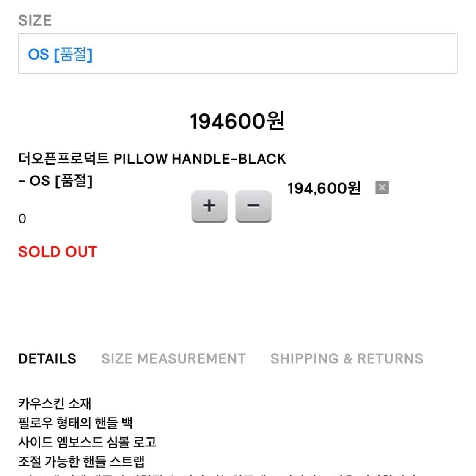Increase quantity with the plus button
Screen dimensions: 476x476
tap(209, 206)
